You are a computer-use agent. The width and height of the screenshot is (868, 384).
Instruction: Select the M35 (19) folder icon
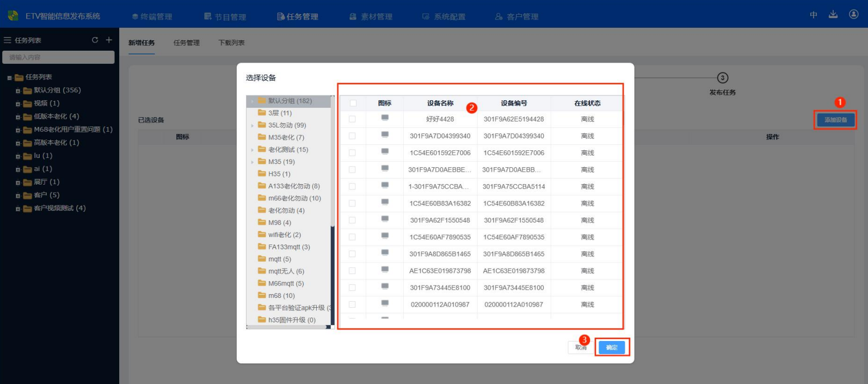point(262,162)
